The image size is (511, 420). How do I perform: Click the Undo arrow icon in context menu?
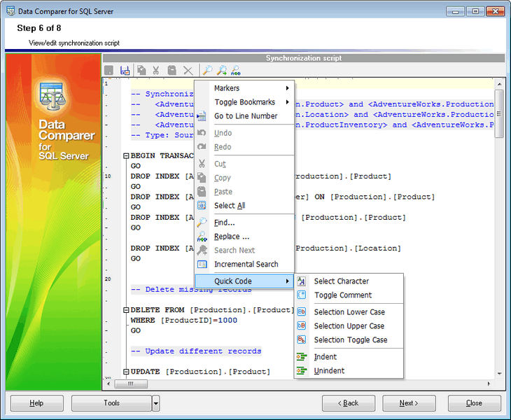(202, 132)
